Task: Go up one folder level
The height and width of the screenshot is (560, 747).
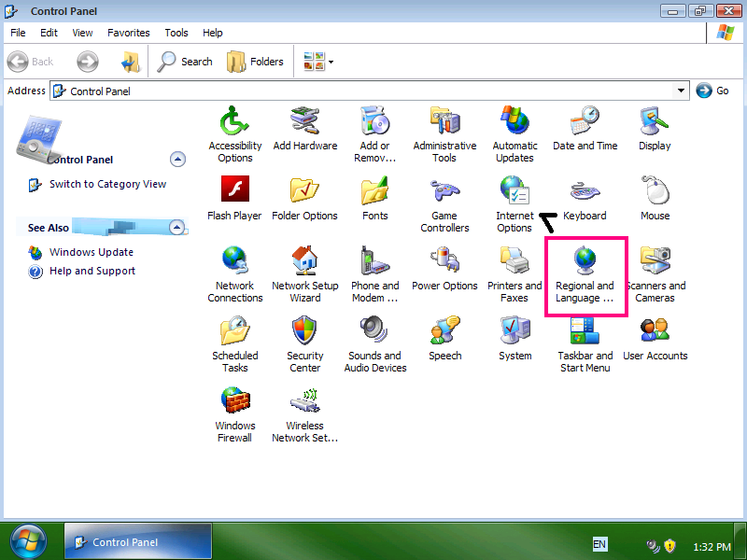Action: 130,62
